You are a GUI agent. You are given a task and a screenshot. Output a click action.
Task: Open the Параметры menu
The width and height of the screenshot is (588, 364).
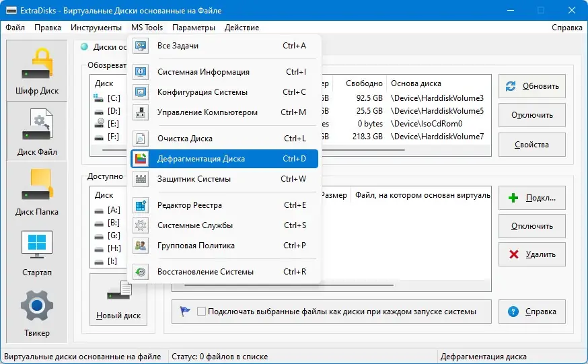pyautogui.click(x=194, y=28)
